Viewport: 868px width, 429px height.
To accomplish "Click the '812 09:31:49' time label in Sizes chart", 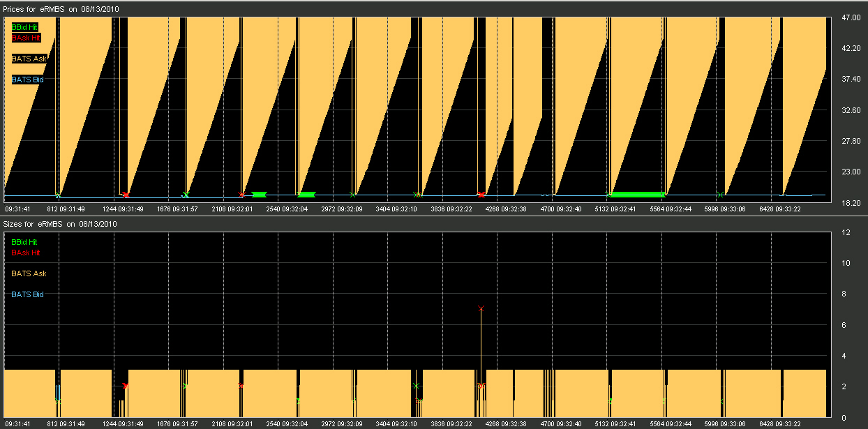I will (66, 423).
